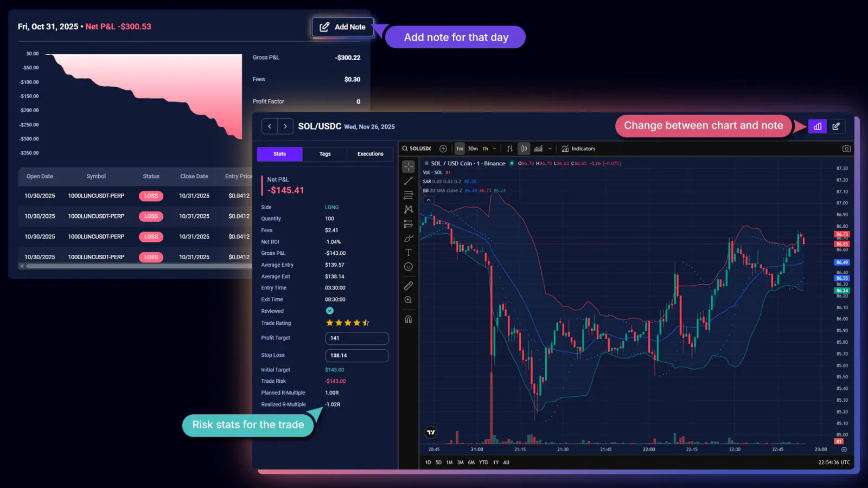Open the chart style dropdown chevron
This screenshot has width=868, height=488.
click(550, 148)
